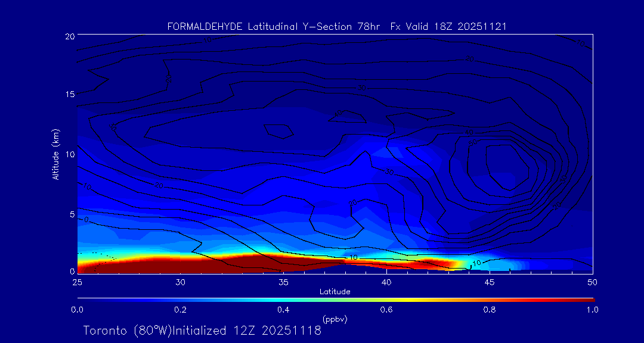
Task: Click the dark red end of the colorbar
Action: click(x=584, y=299)
